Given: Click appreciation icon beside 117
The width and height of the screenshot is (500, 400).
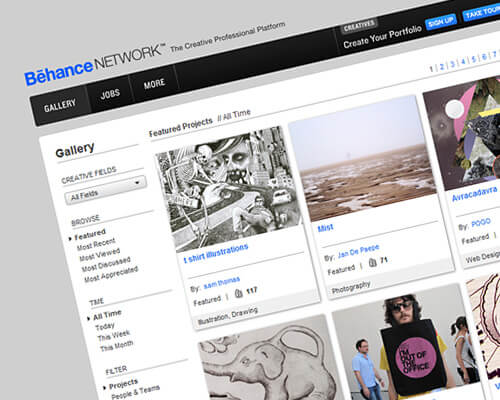Looking at the screenshot, I should (x=239, y=293).
